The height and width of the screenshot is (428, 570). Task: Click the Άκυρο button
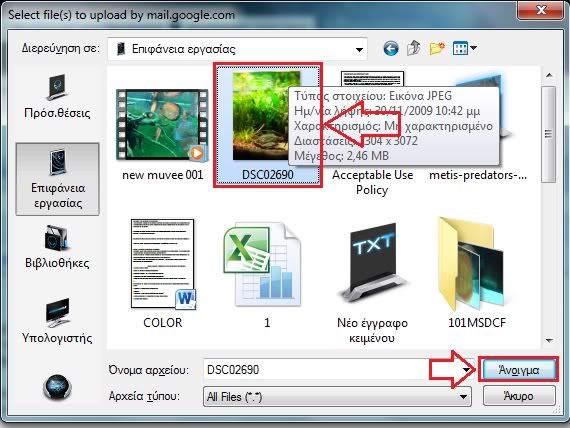(519, 396)
